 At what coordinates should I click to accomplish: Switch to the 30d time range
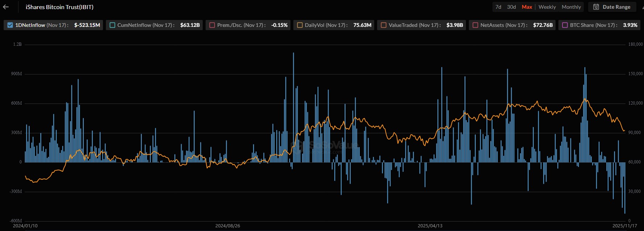coord(511,7)
